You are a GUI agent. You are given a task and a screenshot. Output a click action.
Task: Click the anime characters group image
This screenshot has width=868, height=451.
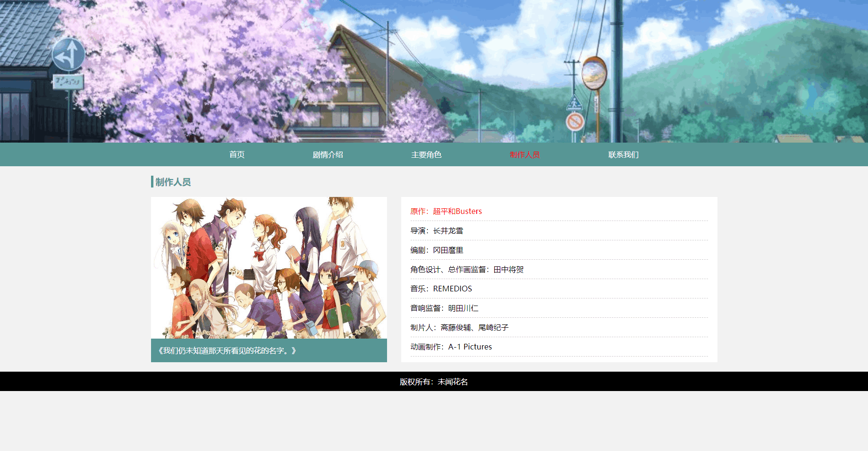click(269, 268)
